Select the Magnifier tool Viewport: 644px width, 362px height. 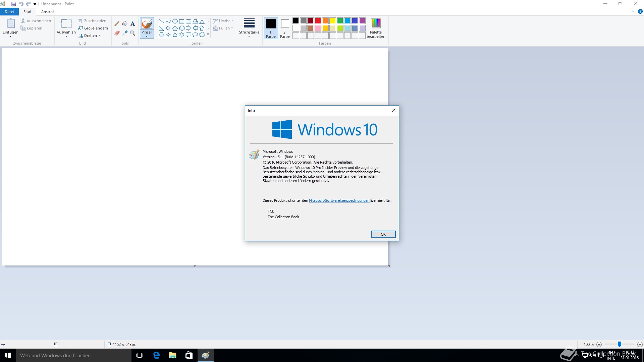[133, 33]
